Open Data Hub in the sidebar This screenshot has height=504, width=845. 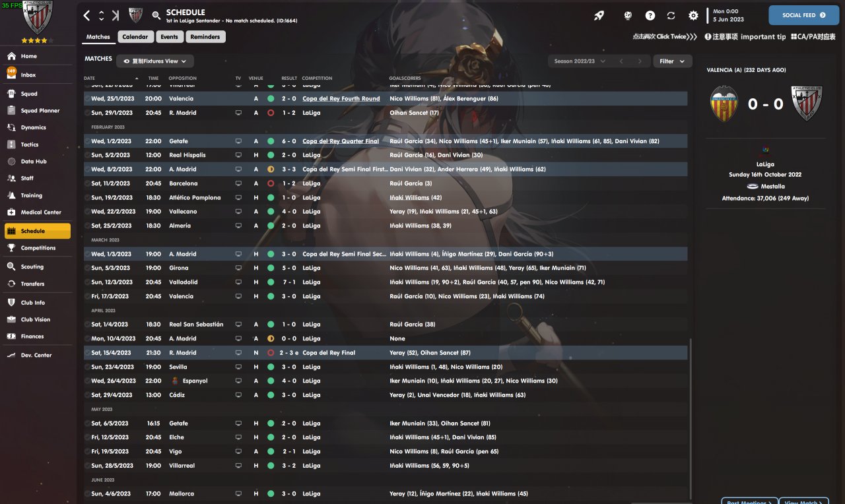[x=38, y=161]
